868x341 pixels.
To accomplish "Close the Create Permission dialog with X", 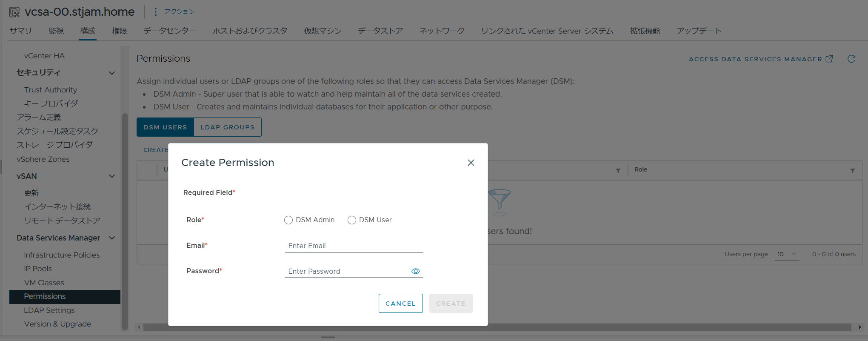I will click(471, 163).
